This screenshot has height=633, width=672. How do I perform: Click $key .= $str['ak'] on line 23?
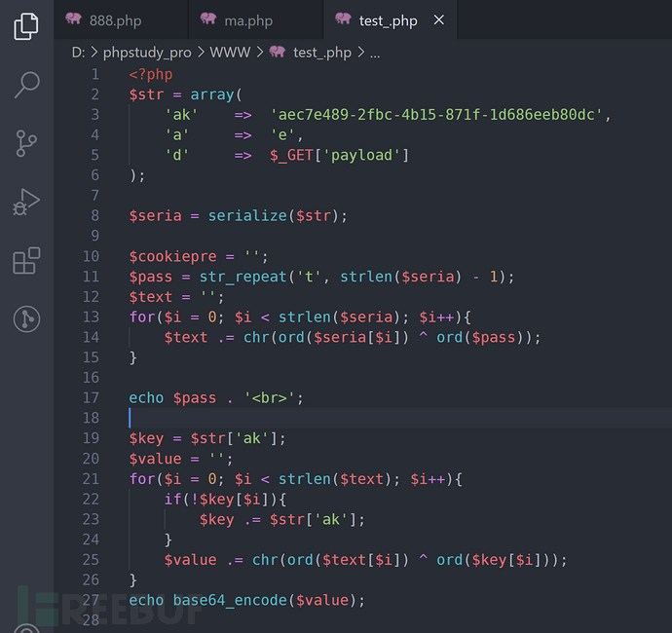279,519
